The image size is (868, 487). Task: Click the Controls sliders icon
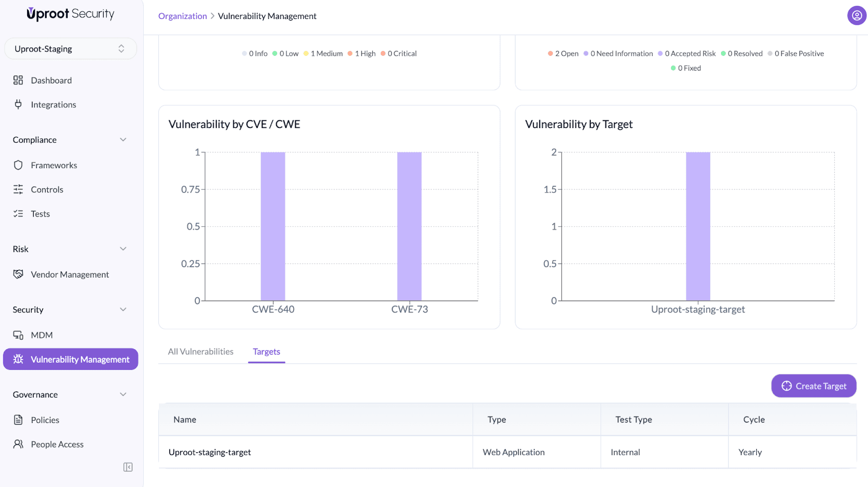(x=18, y=189)
